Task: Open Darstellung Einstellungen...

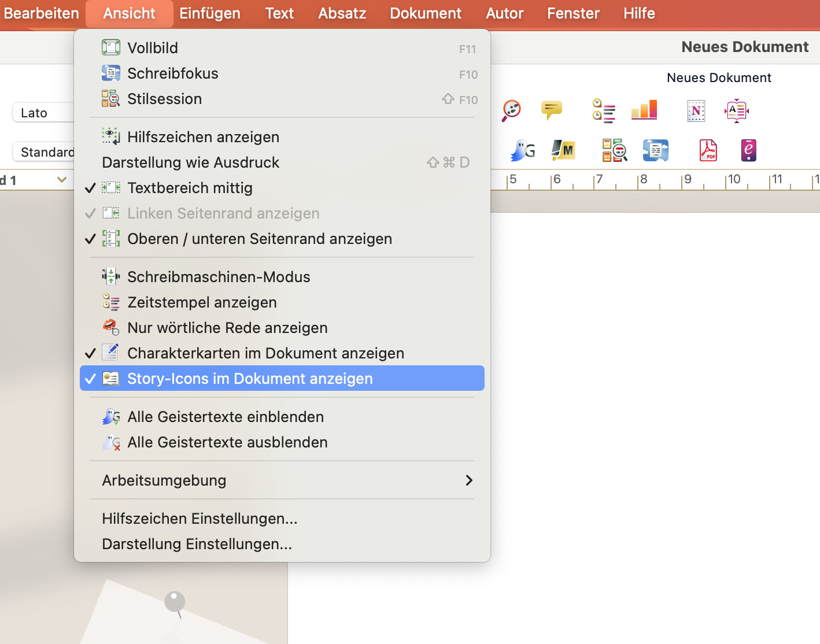Action: 282,544
